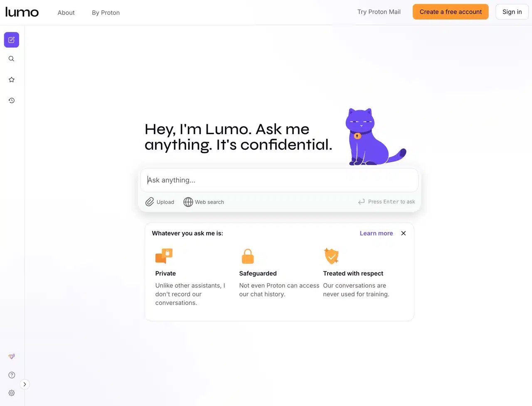Click the diamond upgrade icon in the sidebar
Image resolution: width=532 pixels, height=406 pixels.
12,357
